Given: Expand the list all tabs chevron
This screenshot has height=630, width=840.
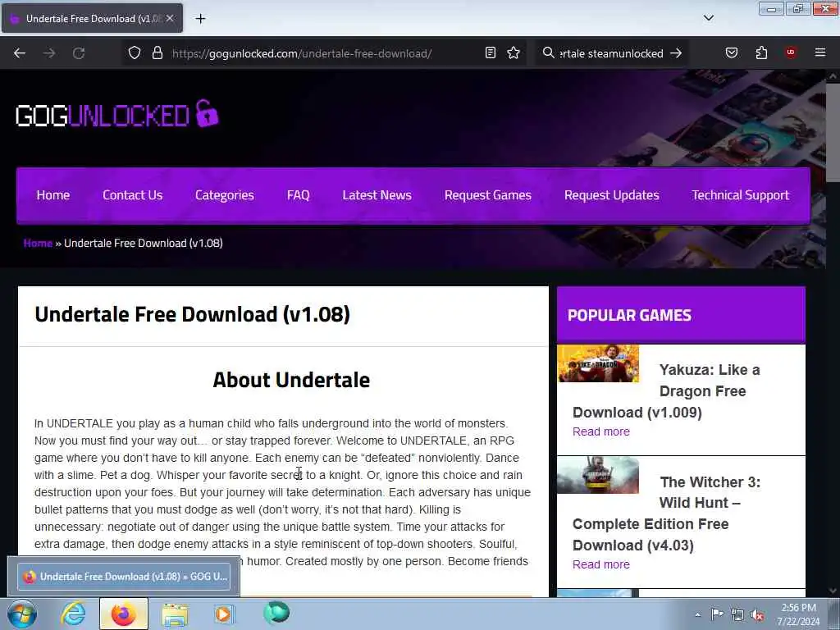Looking at the screenshot, I should tap(709, 18).
